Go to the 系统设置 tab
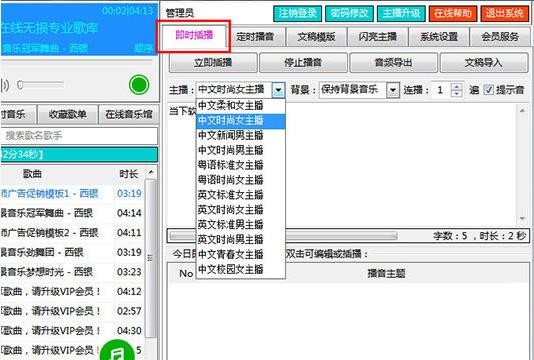This screenshot has width=534, height=360. click(x=439, y=37)
